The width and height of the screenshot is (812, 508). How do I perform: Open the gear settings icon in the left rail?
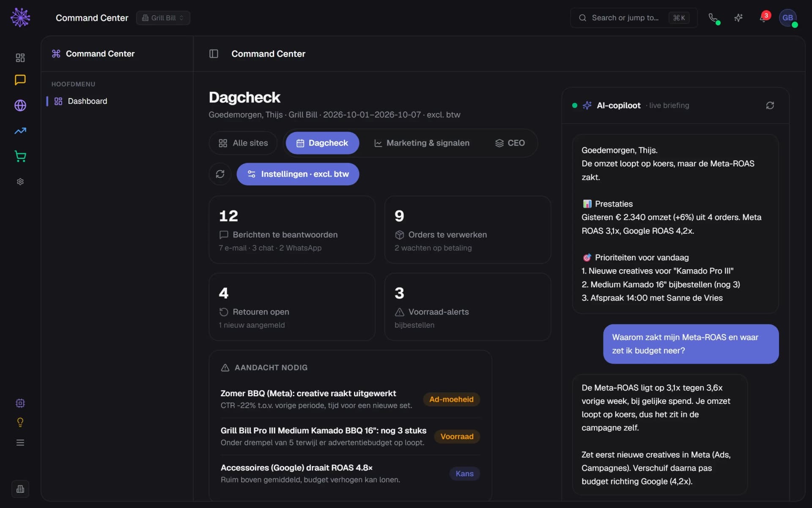(x=20, y=182)
